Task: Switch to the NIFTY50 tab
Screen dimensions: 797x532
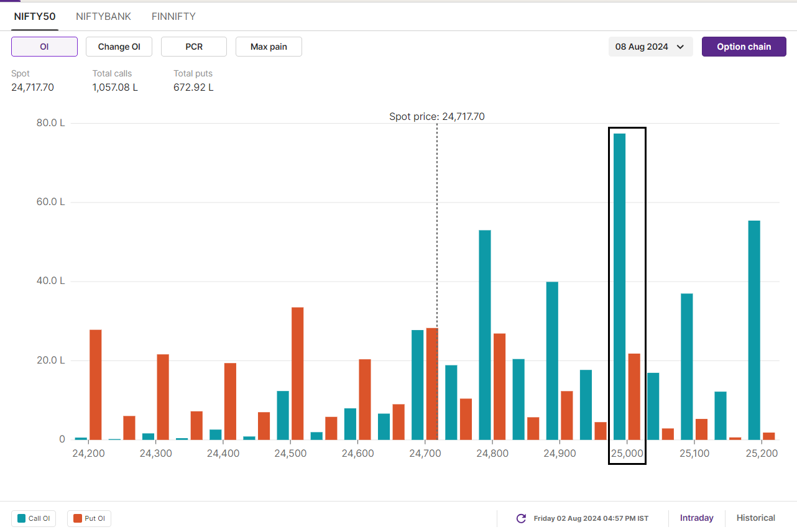Action: pos(35,17)
